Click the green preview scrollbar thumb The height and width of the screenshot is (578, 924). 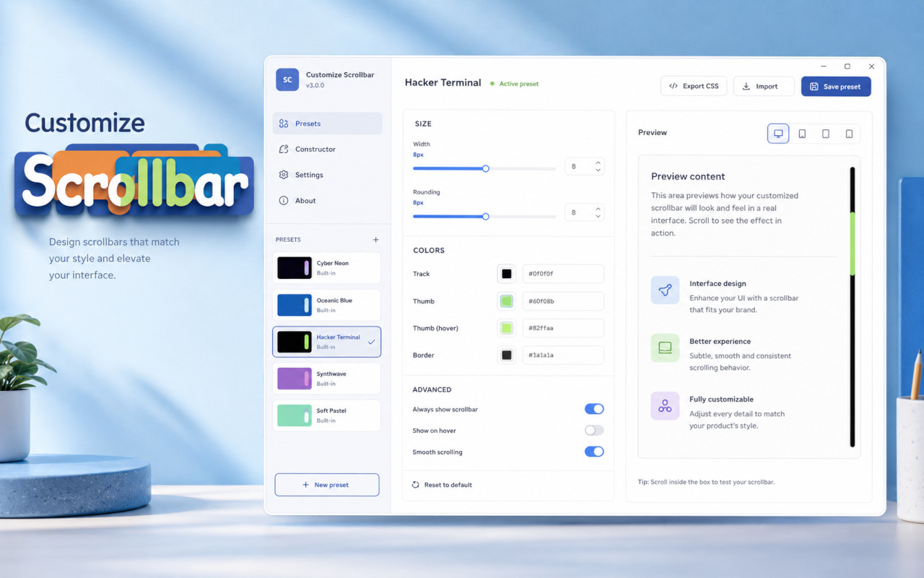853,243
